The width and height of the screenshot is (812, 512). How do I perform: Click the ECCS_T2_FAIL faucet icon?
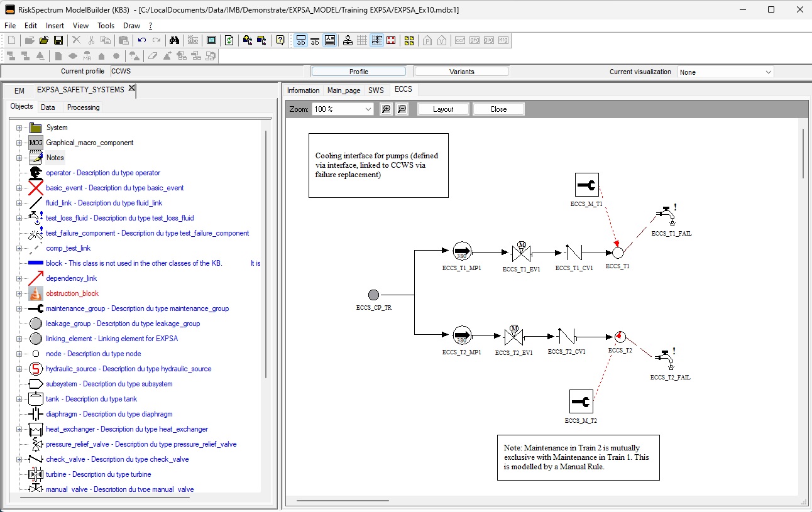point(666,357)
